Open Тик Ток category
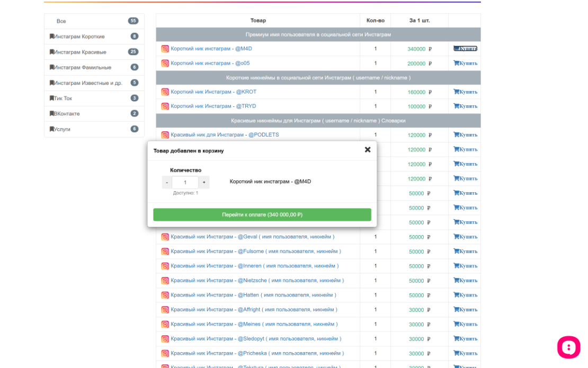The image size is (588, 368). click(94, 98)
